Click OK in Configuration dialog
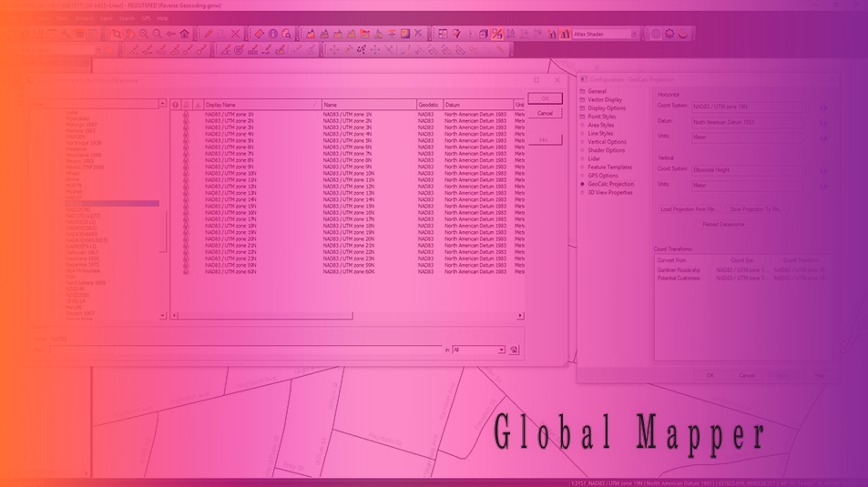Image resolution: width=868 pixels, height=487 pixels. click(710, 375)
